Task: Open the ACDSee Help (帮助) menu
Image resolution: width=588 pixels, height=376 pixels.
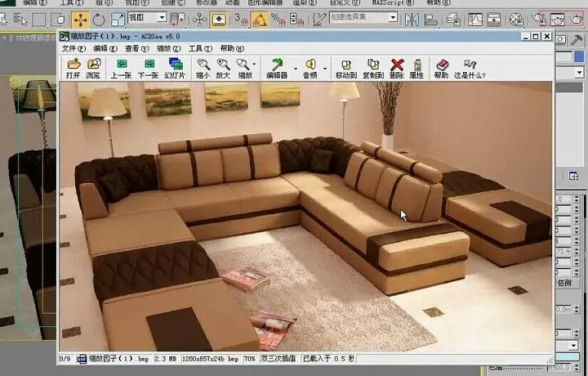Action: point(232,48)
